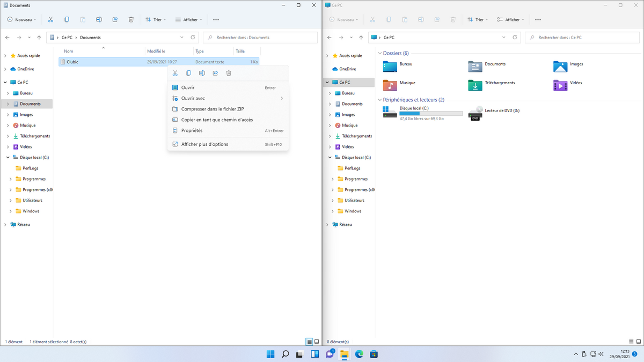
Task: Select Propriétés in the context menu
Action: tap(193, 130)
